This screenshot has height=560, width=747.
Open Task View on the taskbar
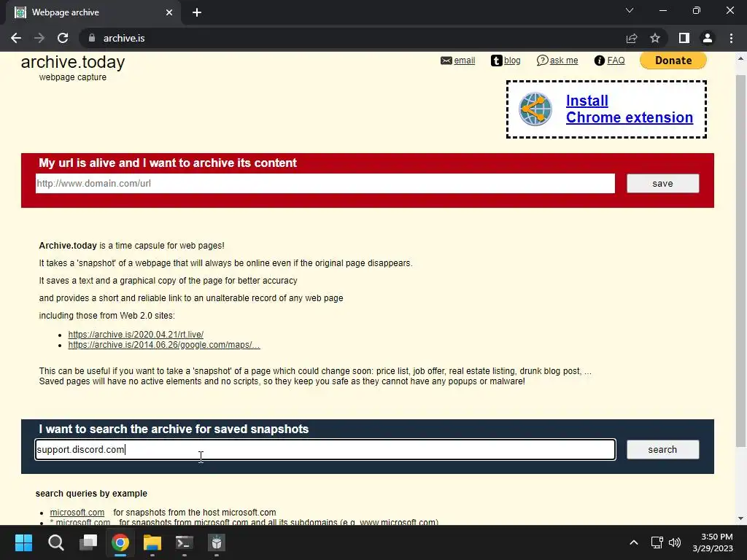click(x=88, y=542)
